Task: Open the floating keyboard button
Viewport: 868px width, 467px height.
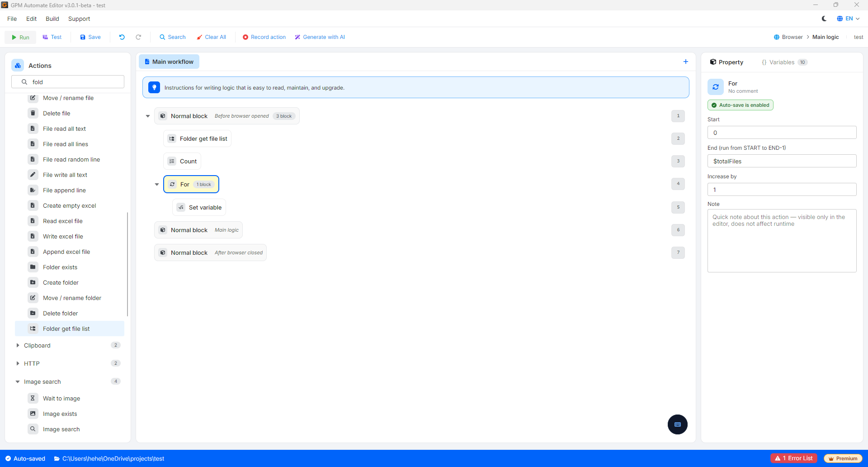Action: click(678, 424)
